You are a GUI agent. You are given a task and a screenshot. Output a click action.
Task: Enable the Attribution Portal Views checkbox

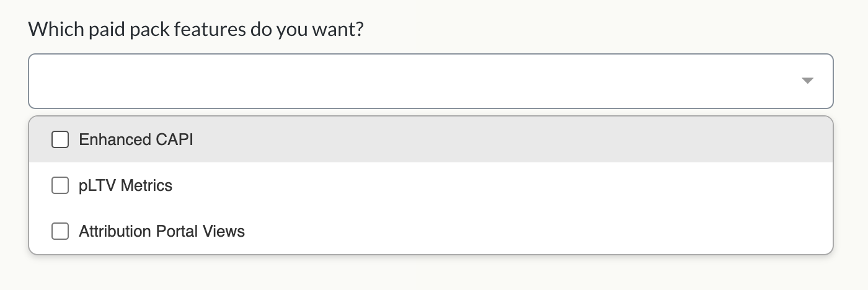point(60,231)
